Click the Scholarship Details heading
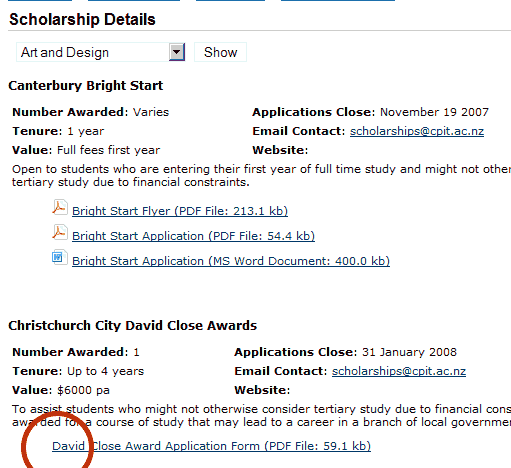The image size is (511, 468). point(82,19)
